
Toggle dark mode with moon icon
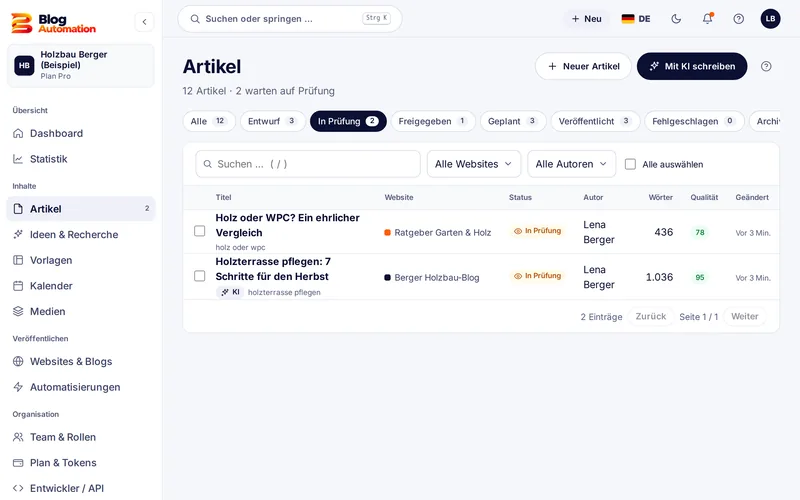(676, 19)
